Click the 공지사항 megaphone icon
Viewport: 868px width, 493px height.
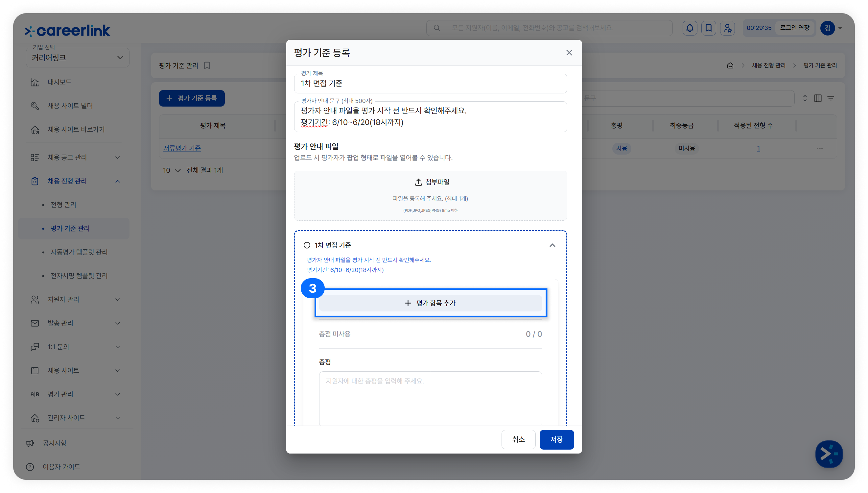(x=30, y=443)
